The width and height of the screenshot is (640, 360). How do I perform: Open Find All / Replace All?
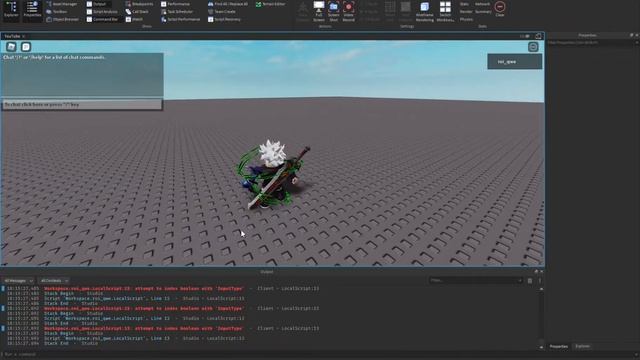click(228, 4)
